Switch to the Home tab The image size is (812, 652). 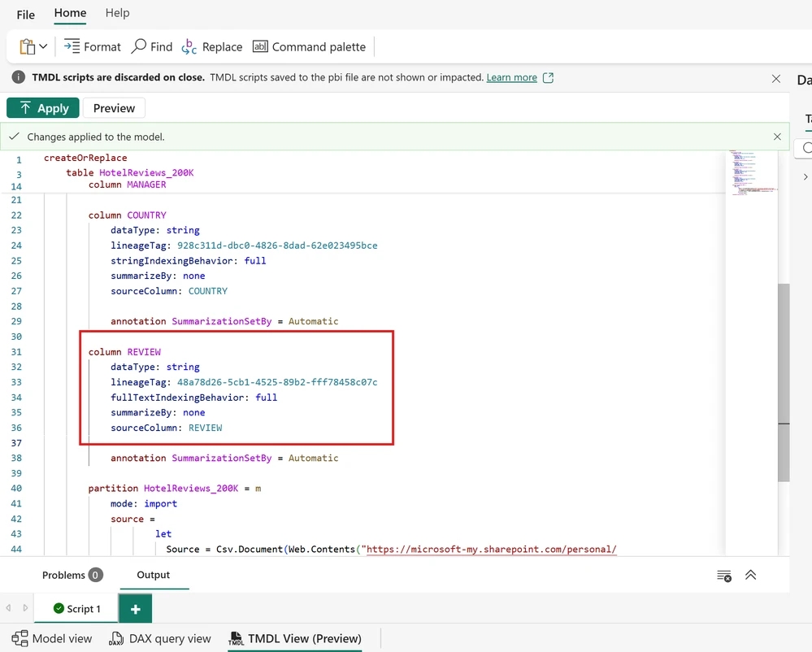click(x=71, y=13)
